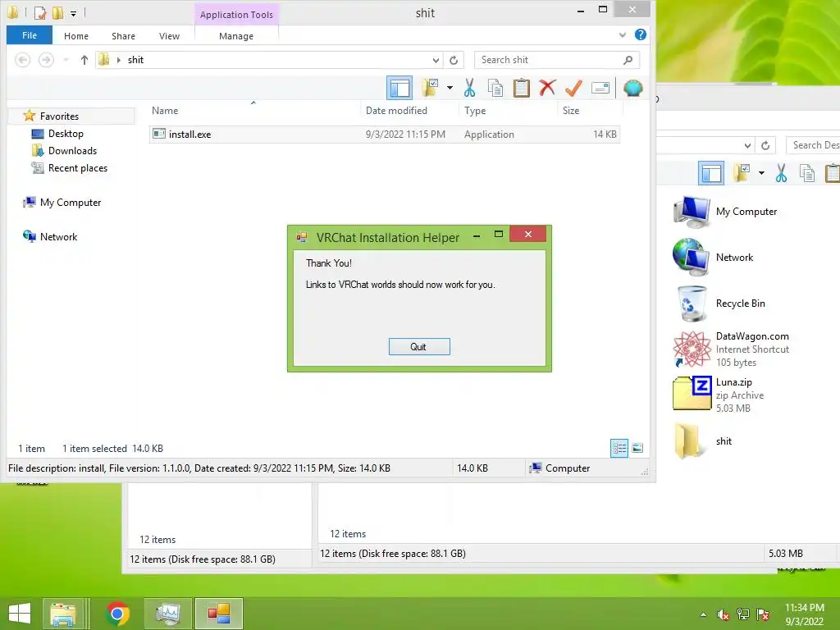Click the muted volume tray icon
Viewport: 840px width, 630px height.
tap(724, 614)
